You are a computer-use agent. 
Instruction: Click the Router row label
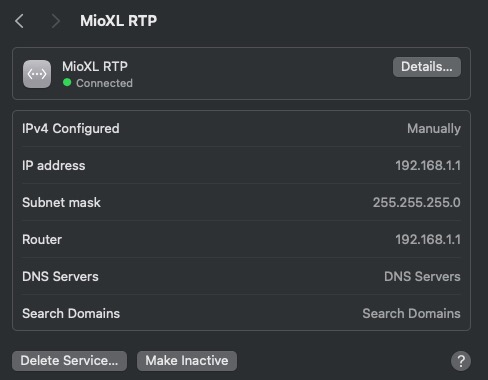(x=42, y=240)
